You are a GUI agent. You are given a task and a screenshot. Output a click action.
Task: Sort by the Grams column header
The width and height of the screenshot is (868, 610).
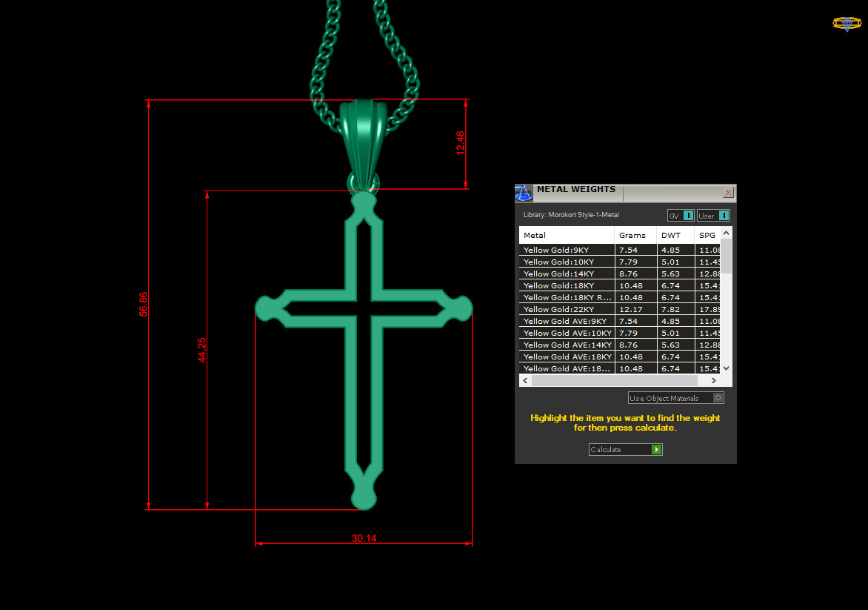635,235
